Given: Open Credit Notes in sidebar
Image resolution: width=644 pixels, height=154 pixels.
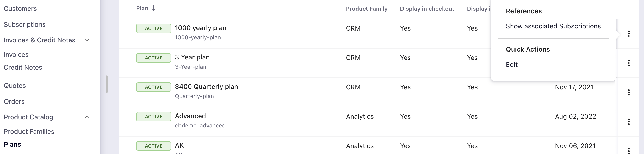Looking at the screenshot, I should 23,67.
